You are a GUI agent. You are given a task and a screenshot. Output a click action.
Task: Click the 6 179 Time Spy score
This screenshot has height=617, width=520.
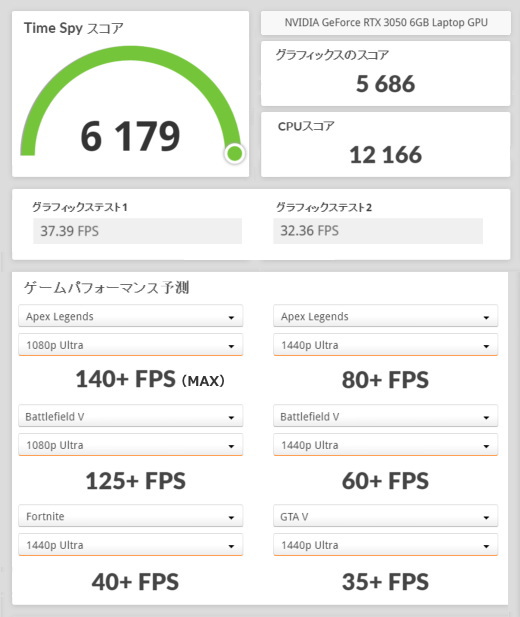click(130, 136)
